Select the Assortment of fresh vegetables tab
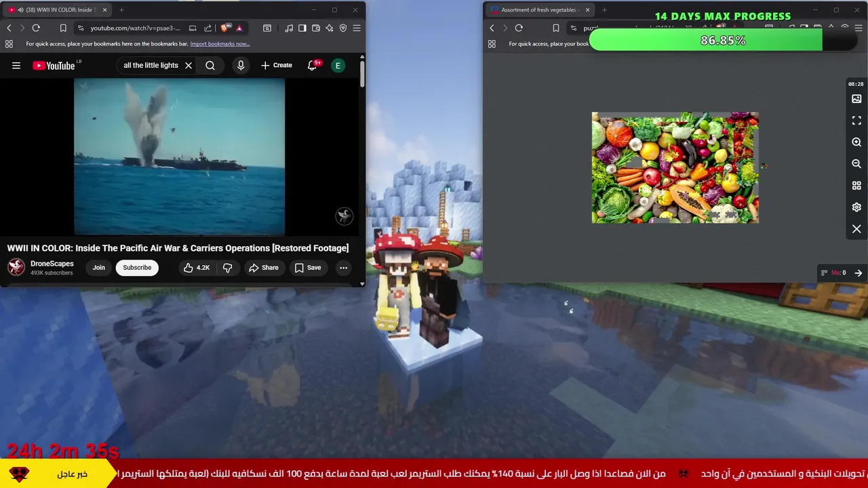The height and width of the screenshot is (488, 868). point(538,9)
